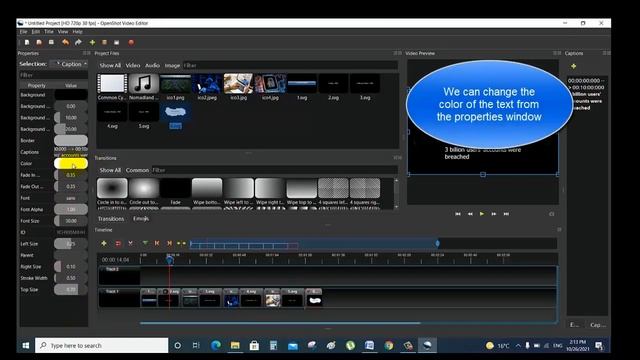Click the Font Alpha value slider

click(x=71, y=209)
